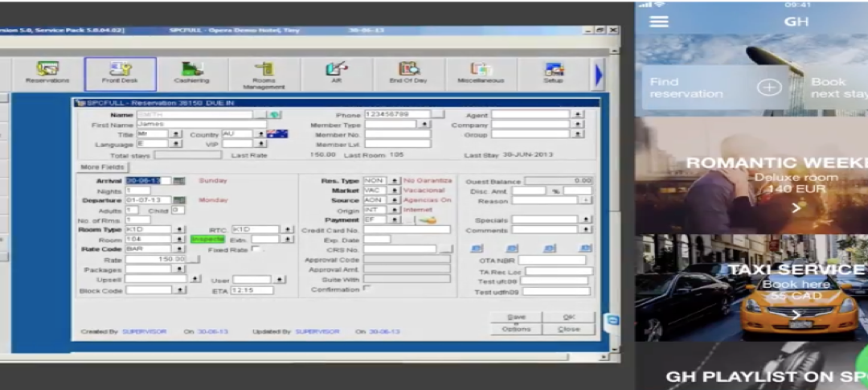The image size is (868, 390).
Task: Click small button right of Rate field
Action: coord(193,259)
